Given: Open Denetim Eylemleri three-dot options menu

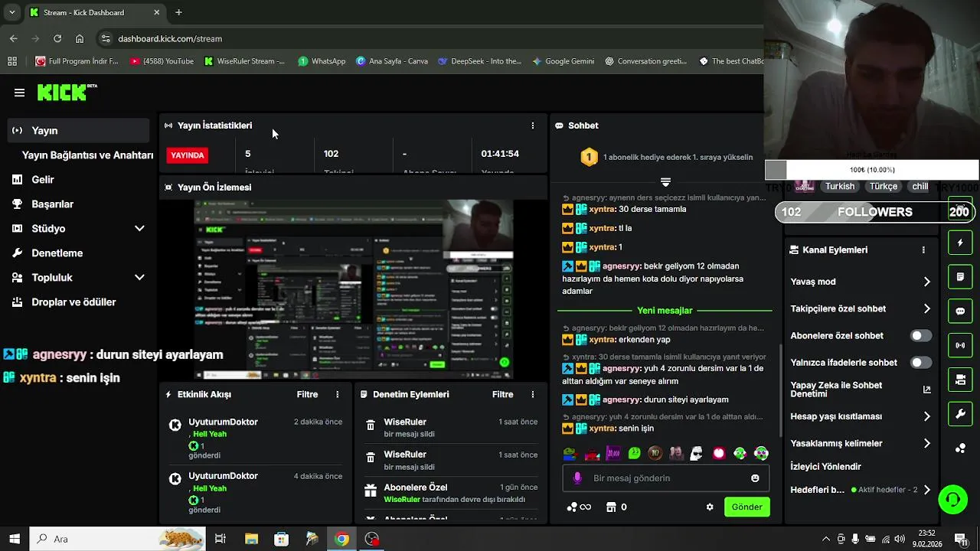Looking at the screenshot, I should tap(533, 394).
